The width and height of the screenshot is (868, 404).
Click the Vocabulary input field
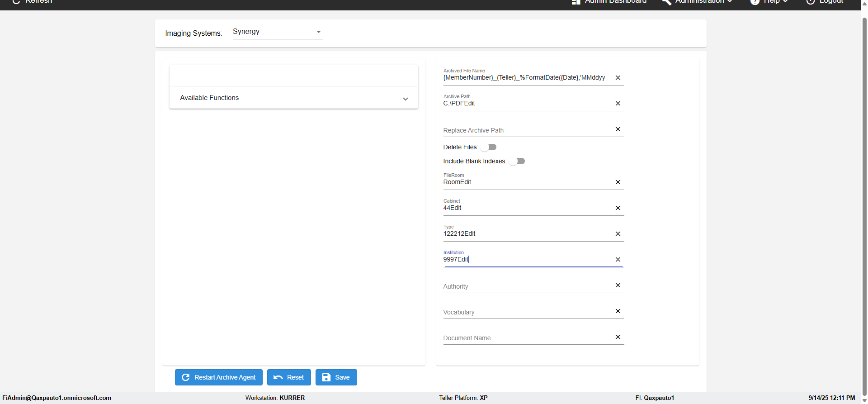(527, 312)
